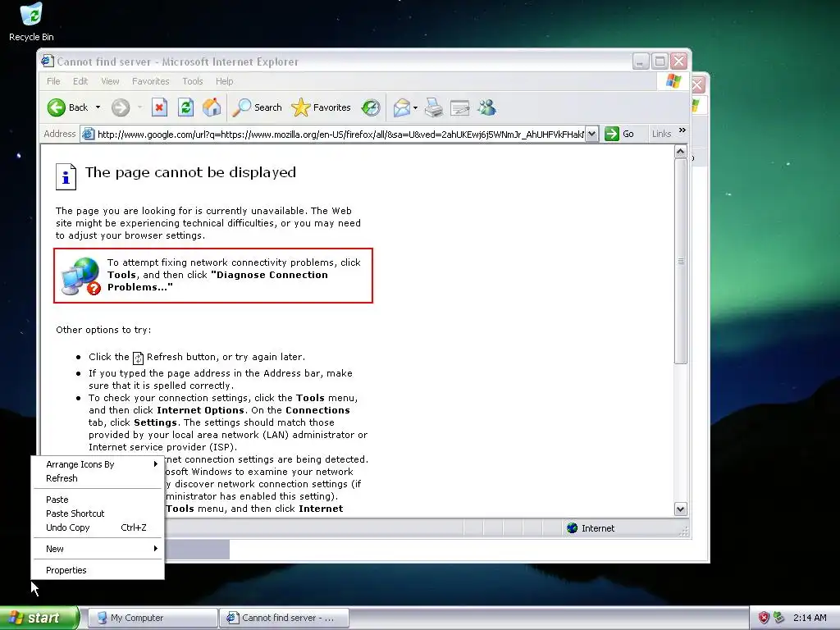The image size is (840, 630).
Task: Click the info page icon beside heading
Action: point(66,176)
